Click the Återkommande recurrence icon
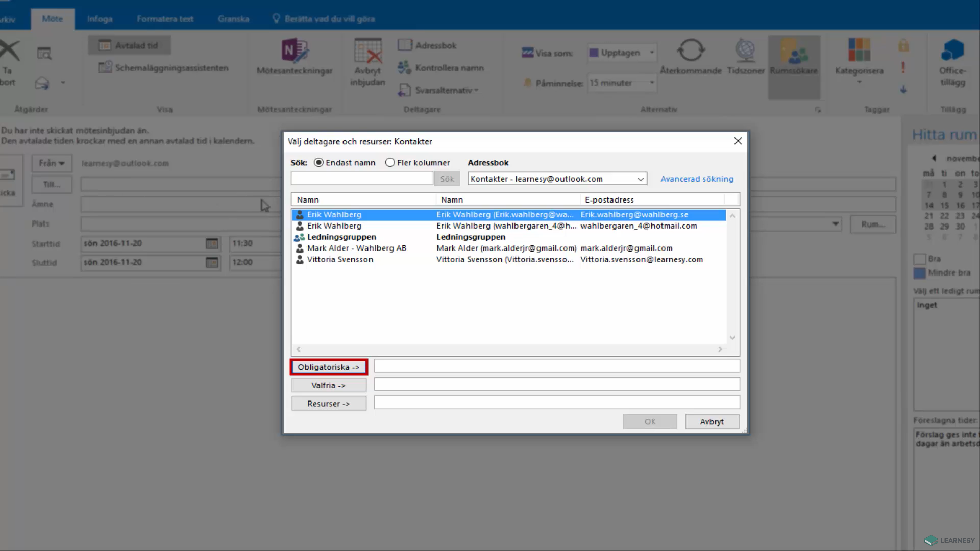 691,51
